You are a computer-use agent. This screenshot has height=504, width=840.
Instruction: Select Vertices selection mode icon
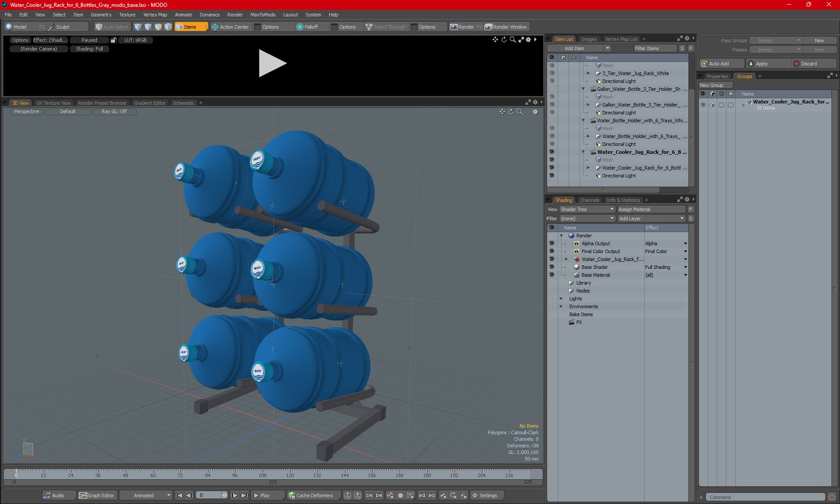pyautogui.click(x=138, y=27)
